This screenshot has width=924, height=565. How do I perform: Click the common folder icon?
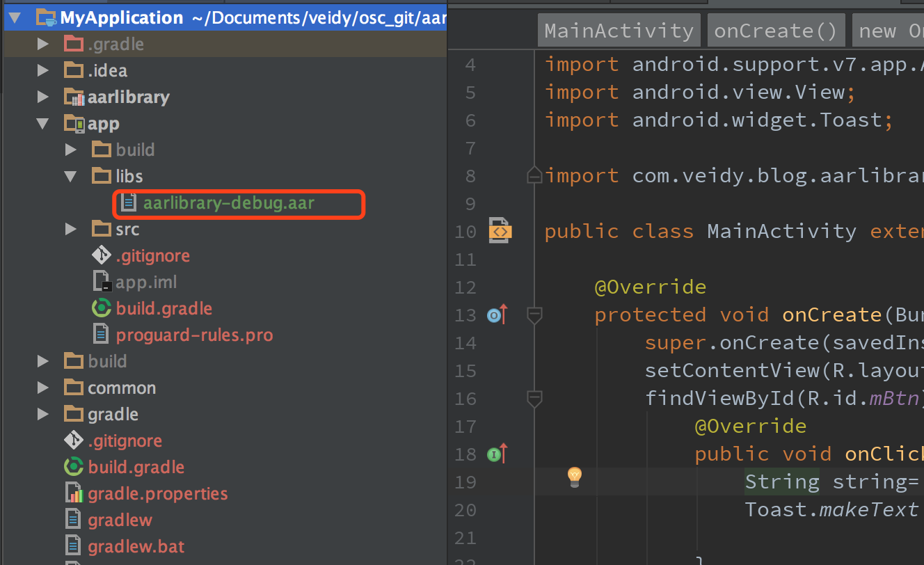[x=73, y=388]
